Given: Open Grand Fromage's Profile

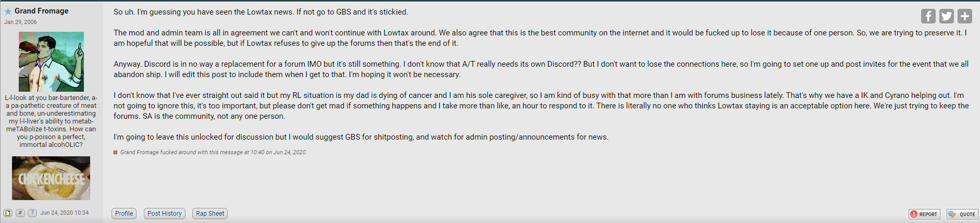Looking at the screenshot, I should [x=124, y=214].
